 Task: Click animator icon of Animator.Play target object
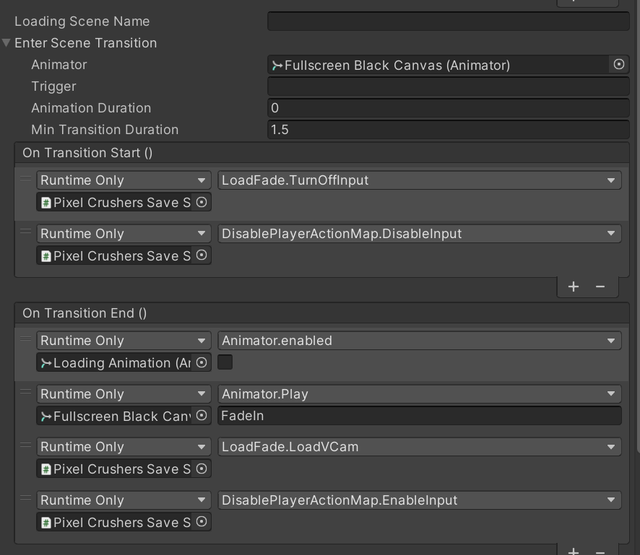(x=46, y=416)
